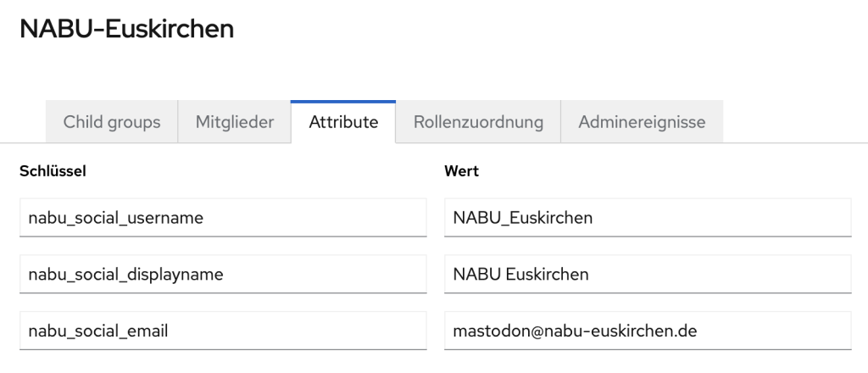Select the middle Schlüssel input box

click(223, 275)
